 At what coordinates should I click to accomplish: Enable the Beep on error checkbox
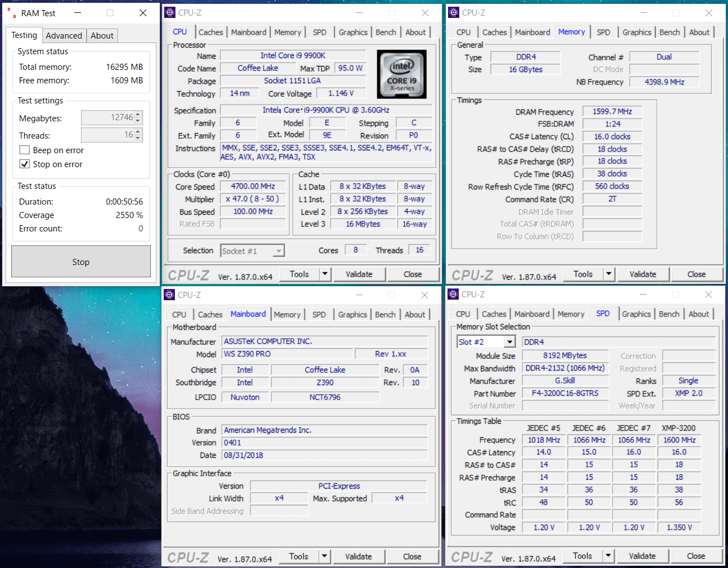tap(25, 150)
